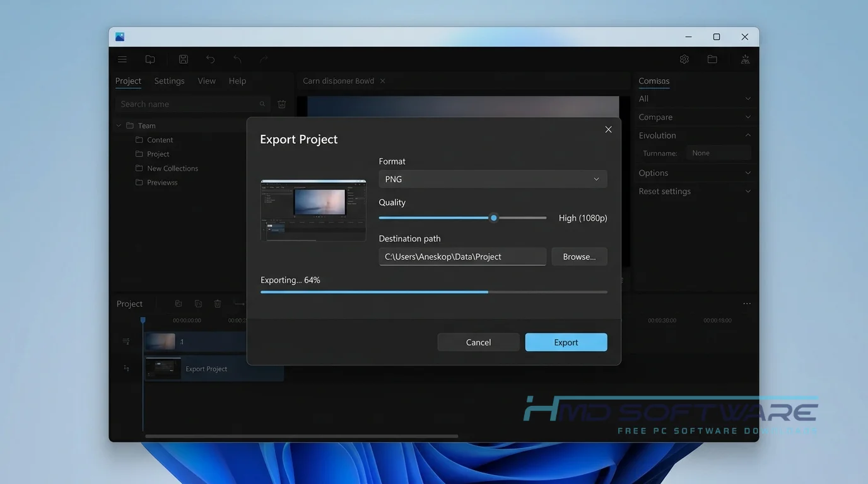
Task: Click the Search name field
Action: [192, 104]
